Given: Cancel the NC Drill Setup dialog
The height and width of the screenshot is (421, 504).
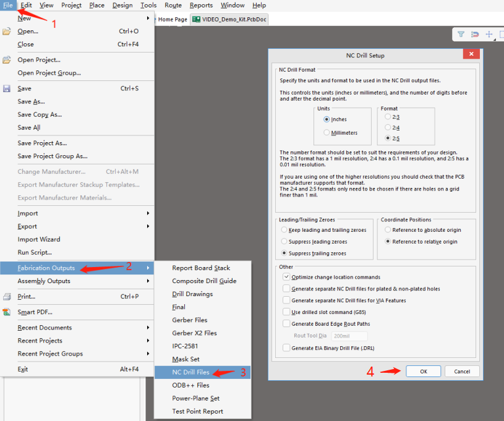Looking at the screenshot, I should click(x=462, y=372).
